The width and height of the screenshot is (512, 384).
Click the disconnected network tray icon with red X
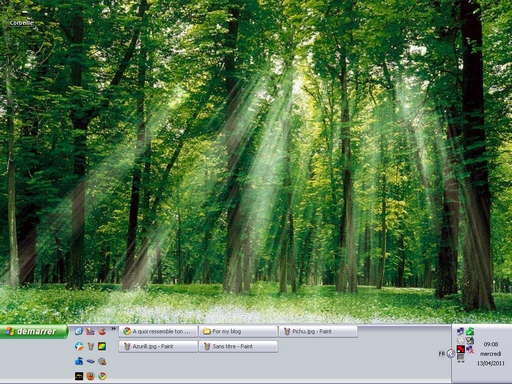click(470, 349)
